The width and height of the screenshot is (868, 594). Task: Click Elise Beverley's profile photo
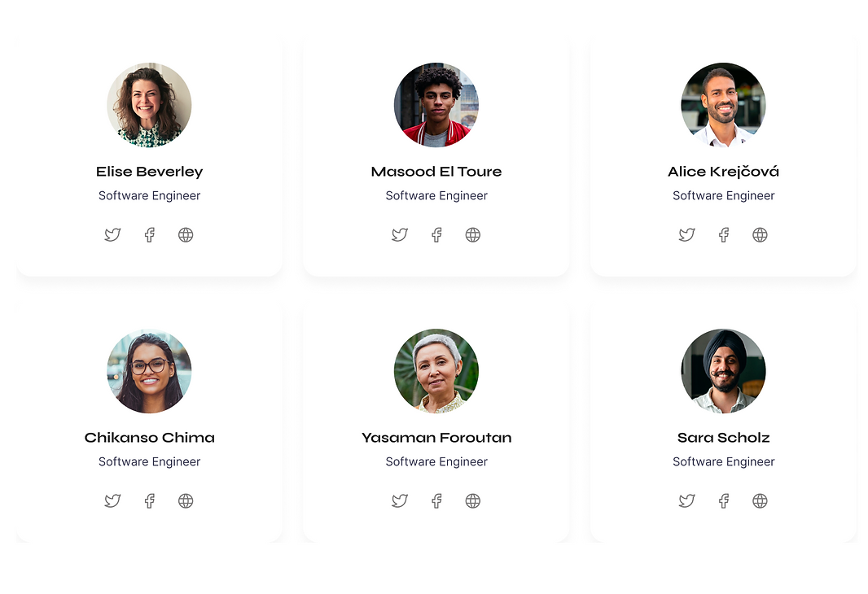[x=149, y=105]
